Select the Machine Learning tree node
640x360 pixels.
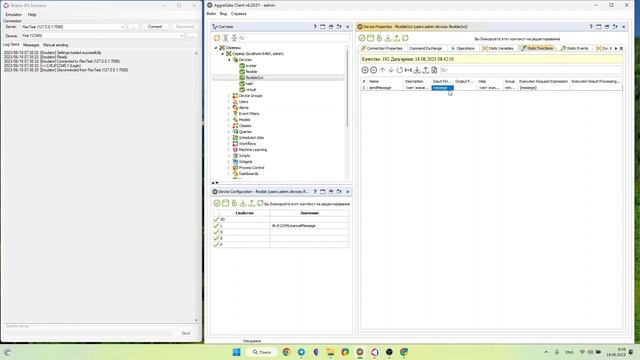(x=253, y=150)
